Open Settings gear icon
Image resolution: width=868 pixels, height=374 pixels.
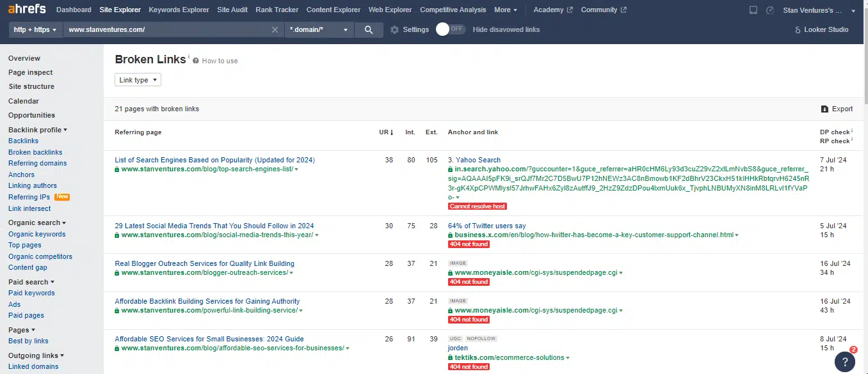(394, 30)
